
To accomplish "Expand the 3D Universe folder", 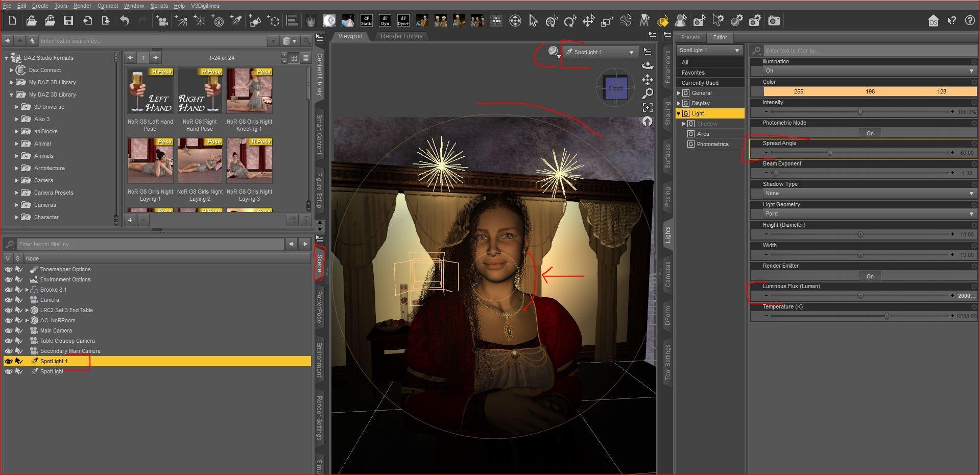I will [17, 107].
